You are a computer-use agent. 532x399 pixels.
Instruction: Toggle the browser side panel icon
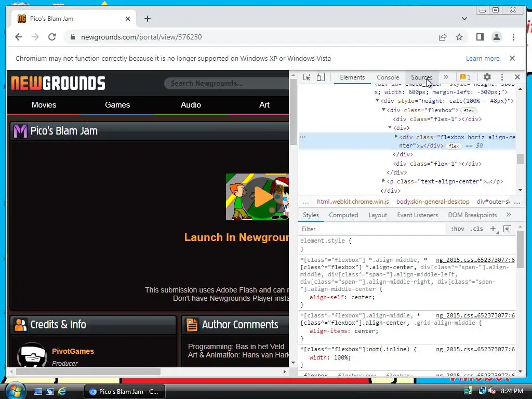point(480,37)
